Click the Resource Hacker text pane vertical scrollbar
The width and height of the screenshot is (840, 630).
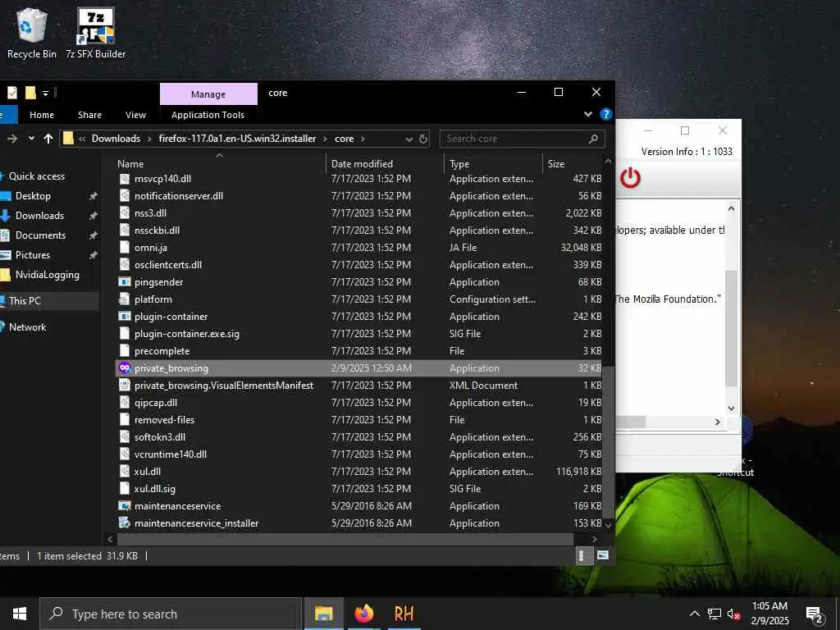731,328
